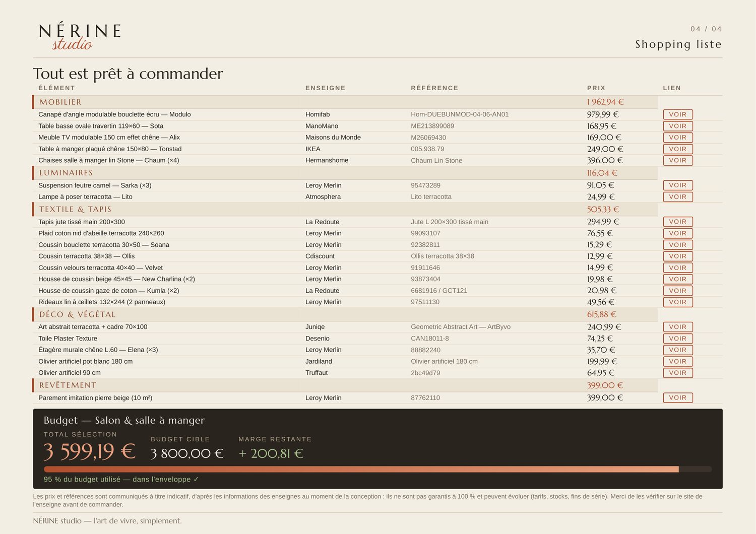The height and width of the screenshot is (534, 756).
Task: Click the LIEN column header
Action: pos(672,88)
